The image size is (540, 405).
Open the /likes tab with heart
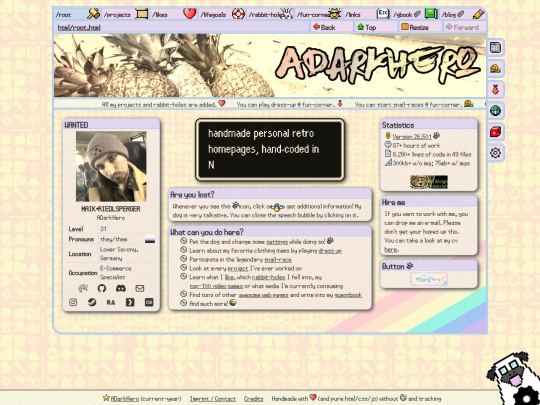tap(174, 14)
